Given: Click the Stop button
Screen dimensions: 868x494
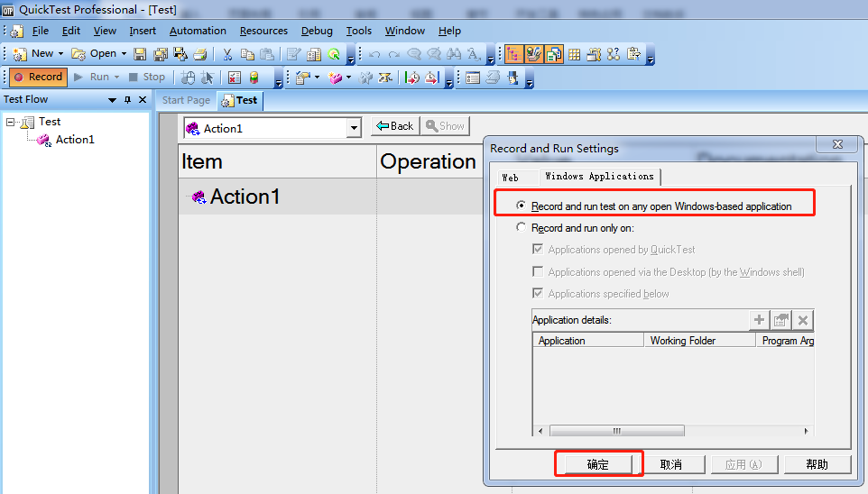Looking at the screenshot, I should (147, 77).
